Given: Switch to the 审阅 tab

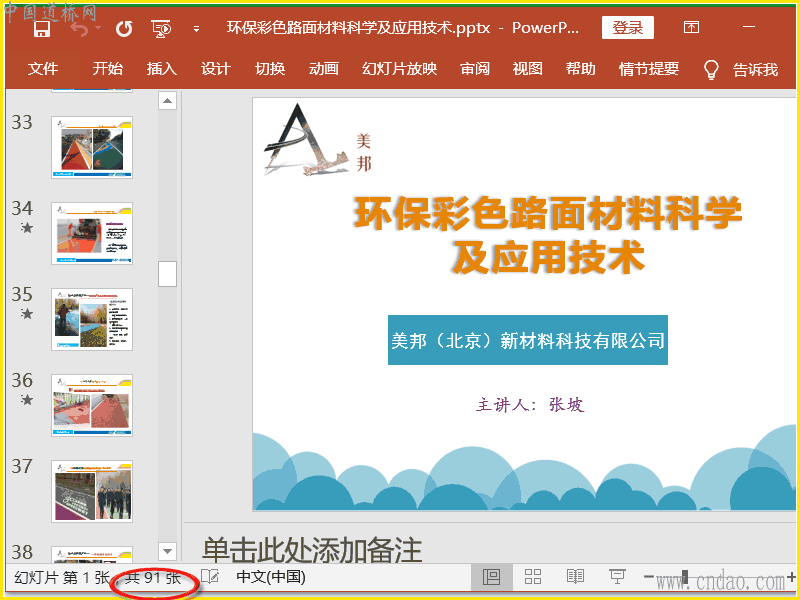Looking at the screenshot, I should point(475,68).
